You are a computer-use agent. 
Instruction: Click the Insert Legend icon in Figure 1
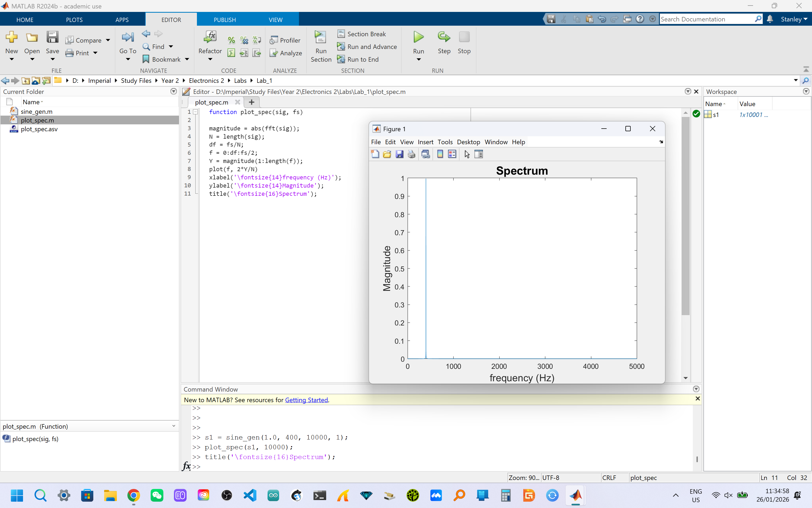coord(452,154)
